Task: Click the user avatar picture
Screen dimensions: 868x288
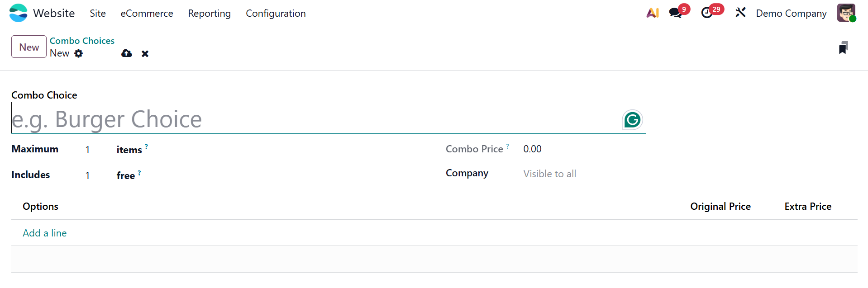Action: (846, 13)
